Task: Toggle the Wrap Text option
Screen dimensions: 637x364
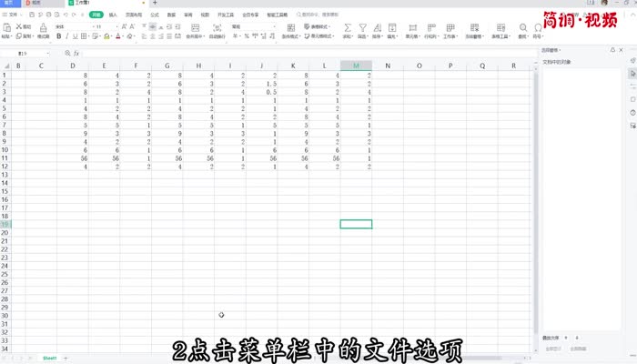Action: coord(217,29)
